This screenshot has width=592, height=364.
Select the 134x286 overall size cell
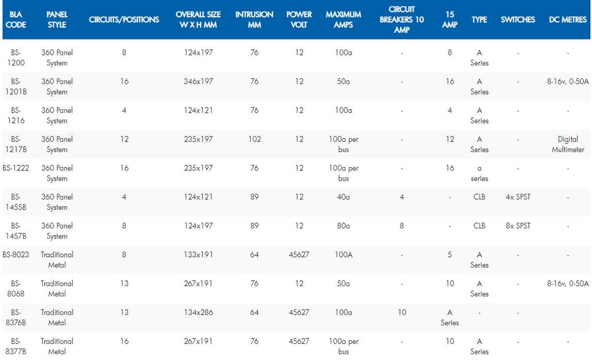click(198, 313)
